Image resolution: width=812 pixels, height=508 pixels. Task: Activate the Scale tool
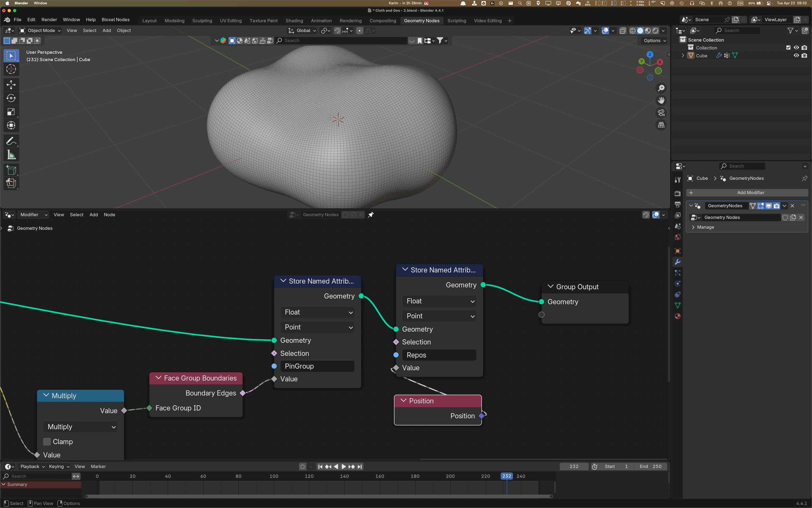pos(11,112)
